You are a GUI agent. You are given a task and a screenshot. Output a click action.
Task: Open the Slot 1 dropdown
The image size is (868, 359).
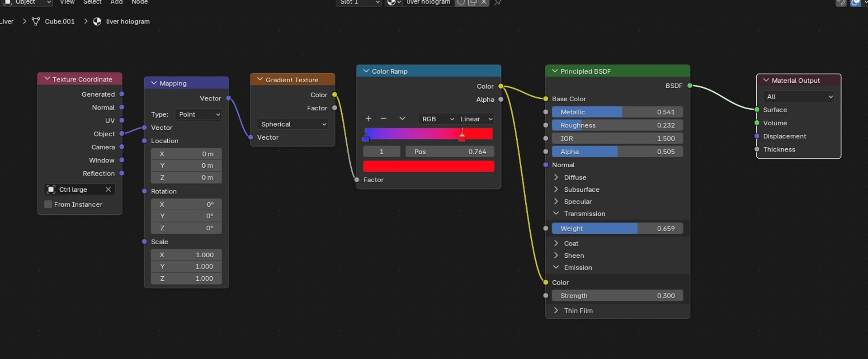[x=359, y=2]
